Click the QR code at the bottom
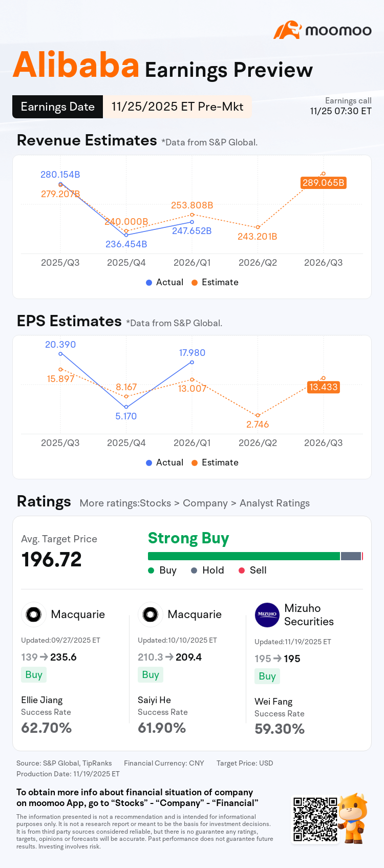 (315, 819)
